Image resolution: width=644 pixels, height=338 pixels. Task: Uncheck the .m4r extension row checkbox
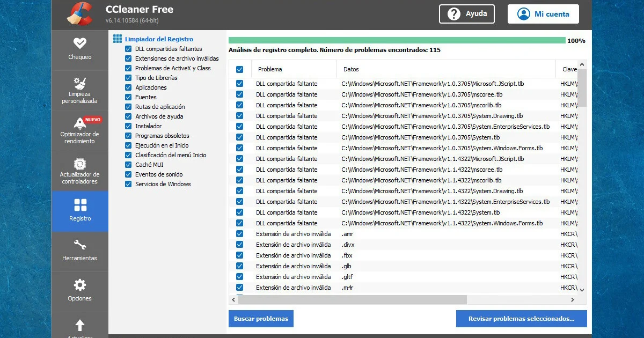click(239, 288)
